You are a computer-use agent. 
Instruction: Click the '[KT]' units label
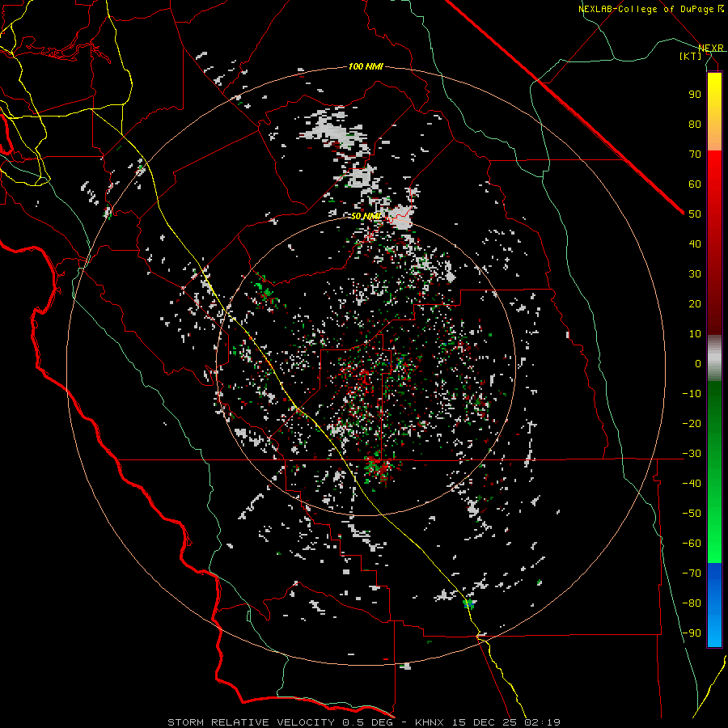[691, 56]
